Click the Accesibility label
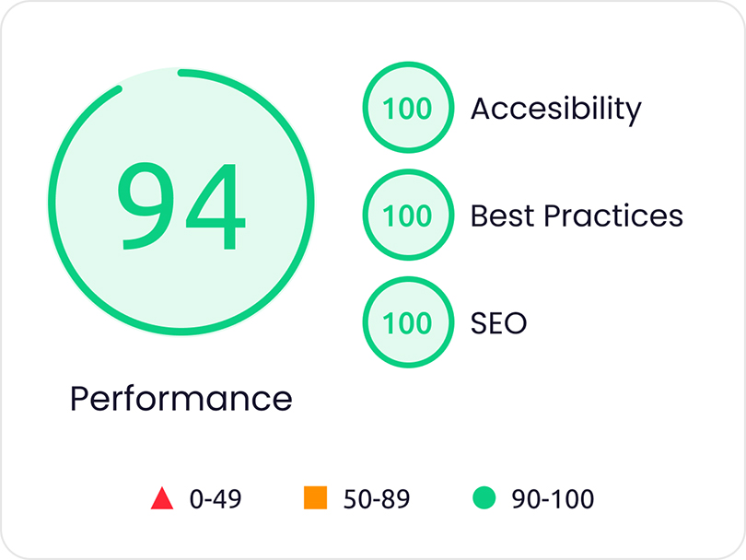Screen dimensions: 746x560 click(555, 110)
